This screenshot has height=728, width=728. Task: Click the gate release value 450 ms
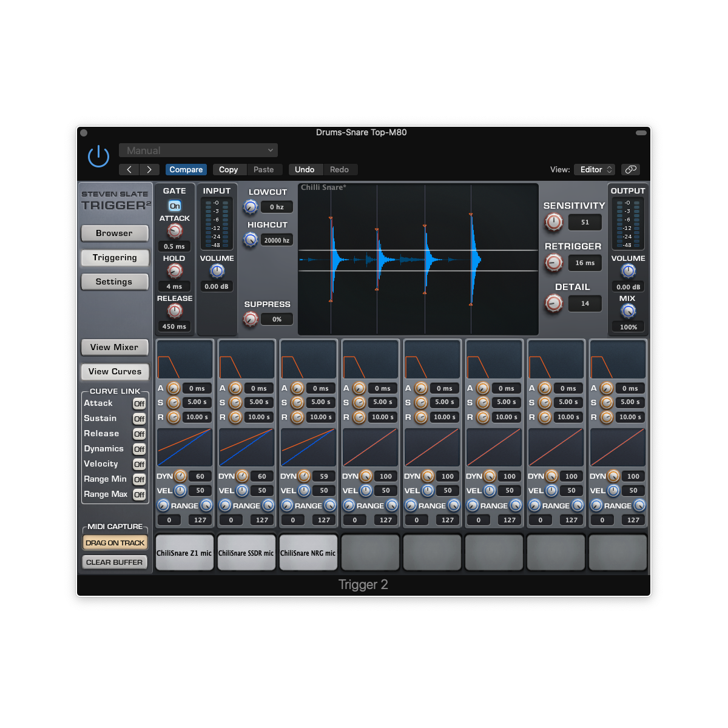[175, 326]
